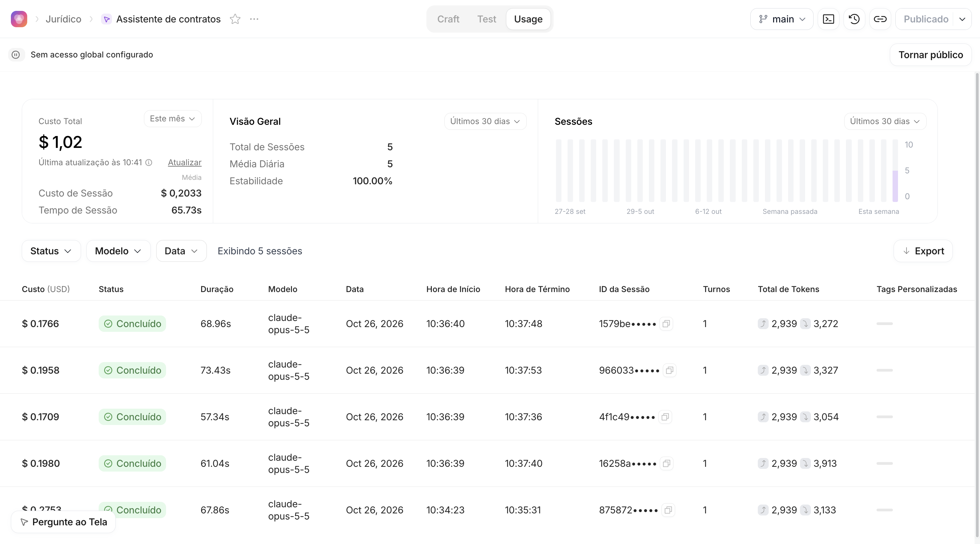This screenshot has width=980, height=544.
Task: Click the Concluído badge in the 57.34s row
Action: [132, 417]
